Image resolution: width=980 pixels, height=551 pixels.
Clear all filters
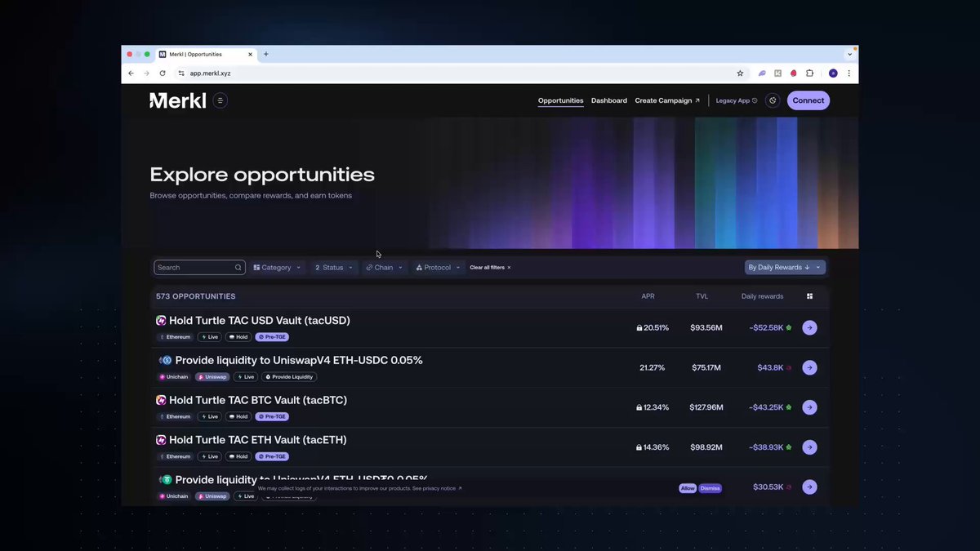click(490, 267)
